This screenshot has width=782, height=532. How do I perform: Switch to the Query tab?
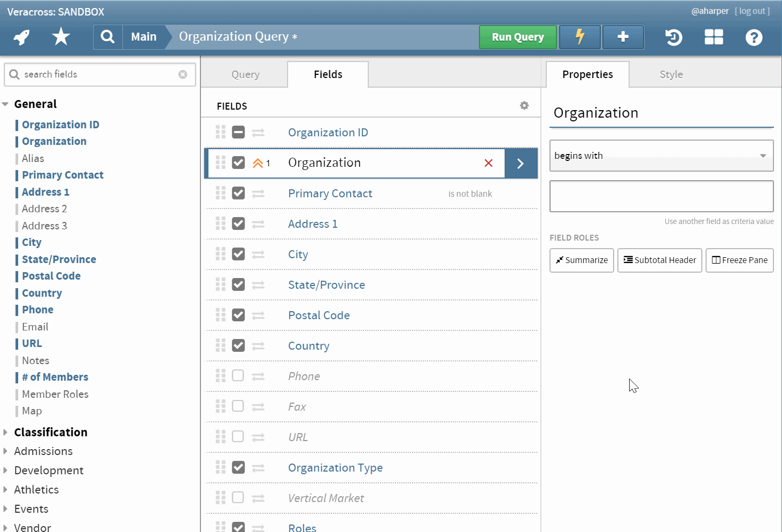point(245,74)
